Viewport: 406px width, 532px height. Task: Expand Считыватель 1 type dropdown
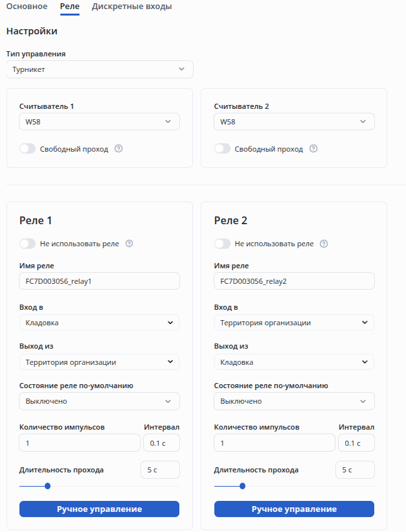tap(99, 122)
